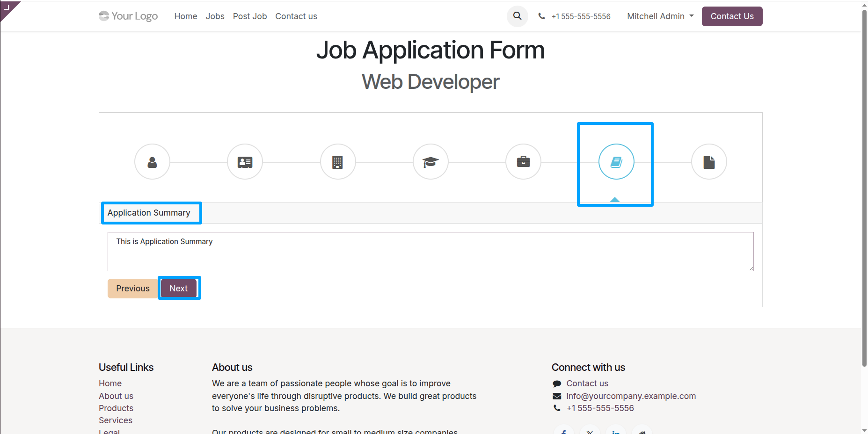This screenshot has width=868, height=434.
Task: Click the highlighted Application Summary book step
Action: pos(616,162)
